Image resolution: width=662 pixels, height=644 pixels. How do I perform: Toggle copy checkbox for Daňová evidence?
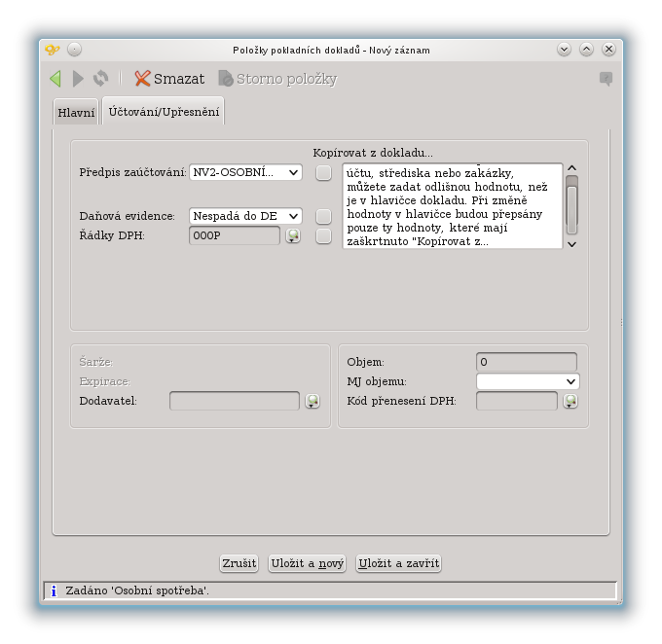(323, 216)
